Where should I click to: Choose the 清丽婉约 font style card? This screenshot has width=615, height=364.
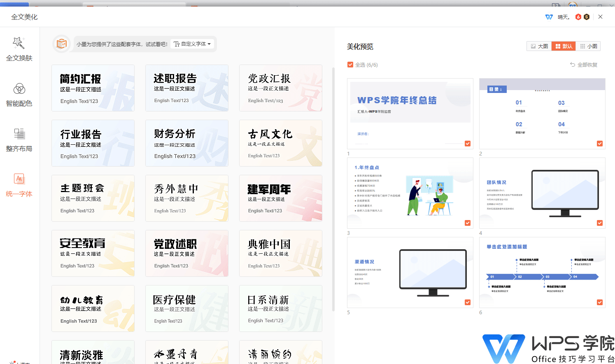point(281,352)
